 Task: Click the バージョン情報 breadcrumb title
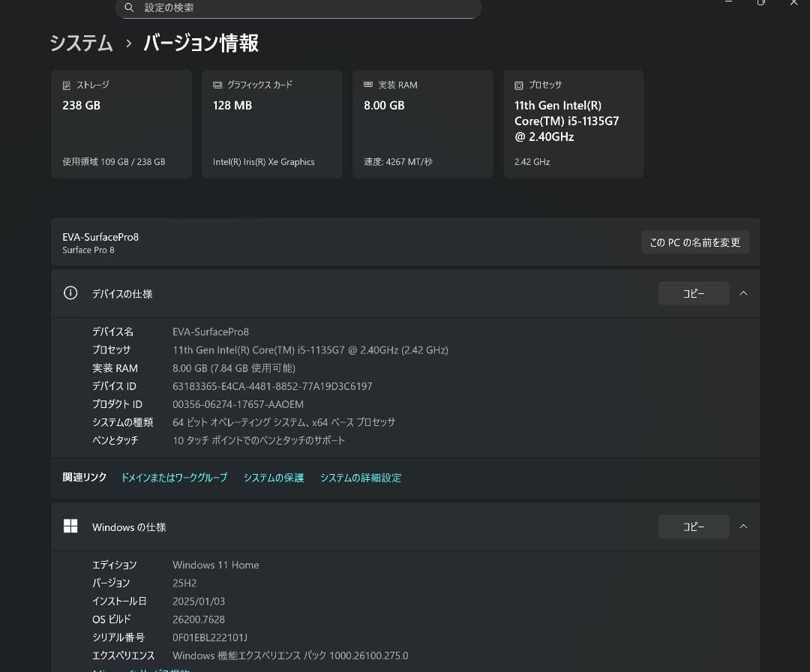click(201, 43)
